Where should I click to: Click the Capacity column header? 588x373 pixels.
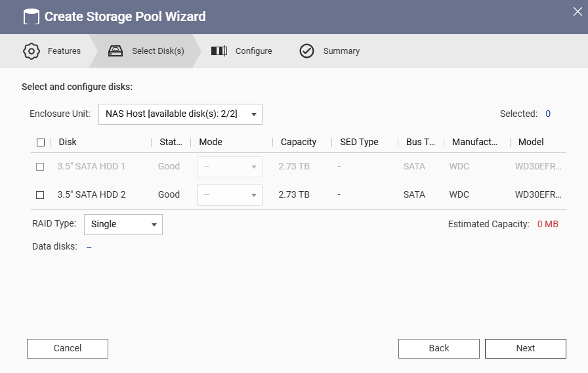tap(299, 143)
